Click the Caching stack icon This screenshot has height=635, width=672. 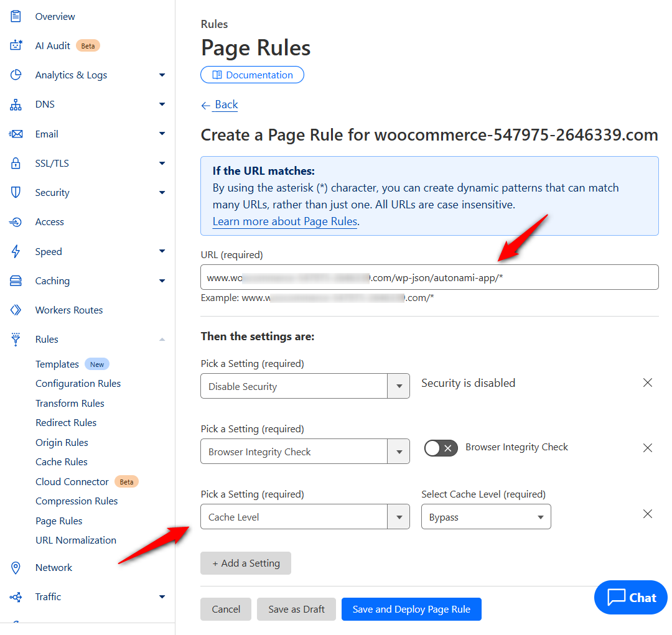[x=16, y=280]
